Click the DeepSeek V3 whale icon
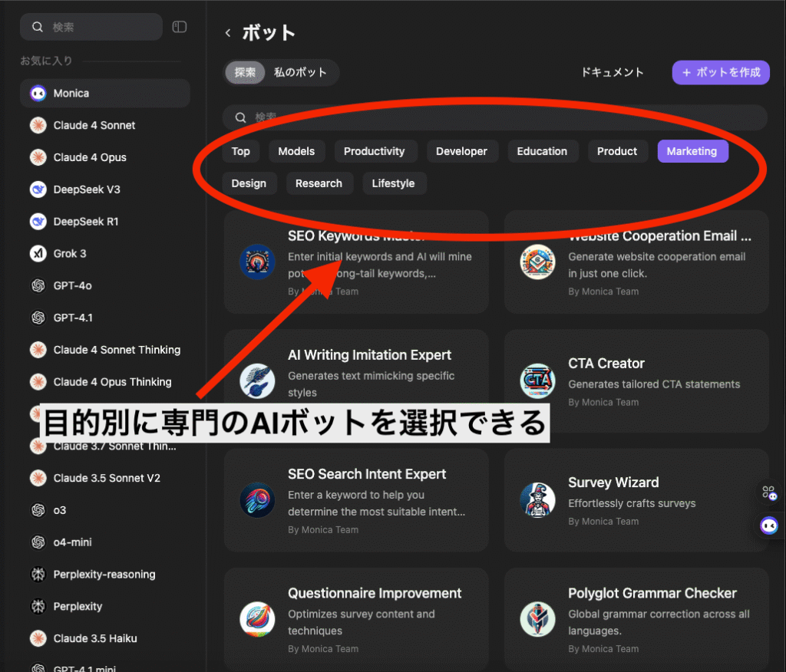This screenshot has height=672, width=786. [38, 189]
